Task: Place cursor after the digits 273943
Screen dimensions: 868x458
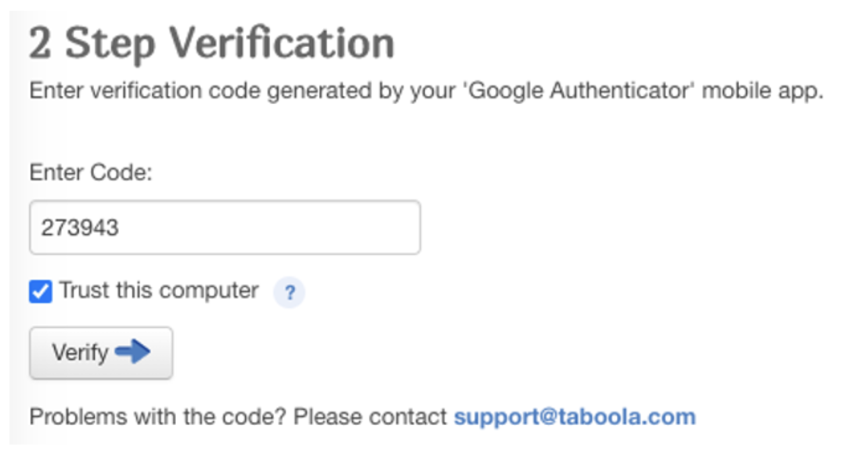Action: (x=120, y=228)
